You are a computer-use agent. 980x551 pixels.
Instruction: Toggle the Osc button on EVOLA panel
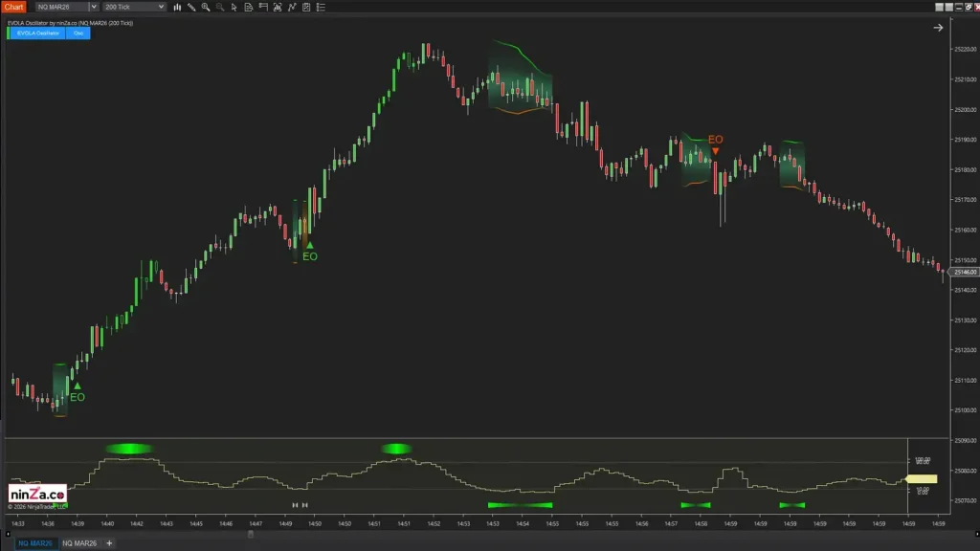(x=78, y=33)
